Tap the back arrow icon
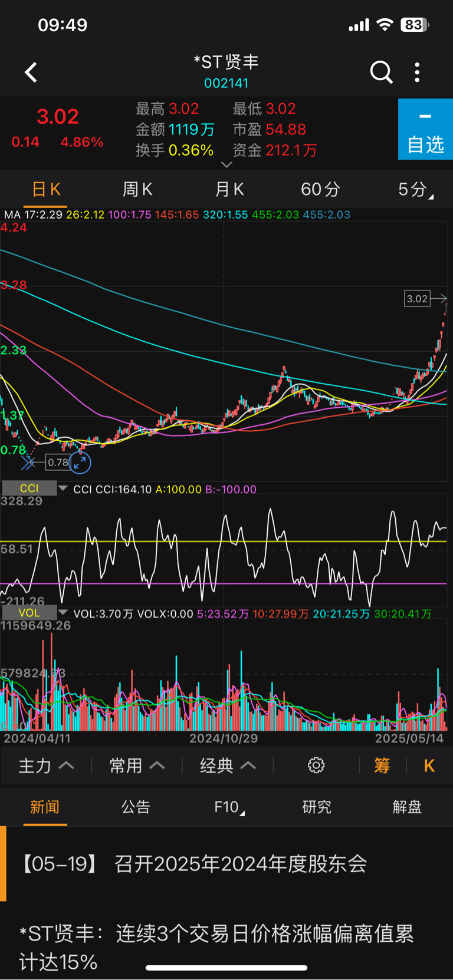The height and width of the screenshot is (980, 453). pyautogui.click(x=31, y=72)
